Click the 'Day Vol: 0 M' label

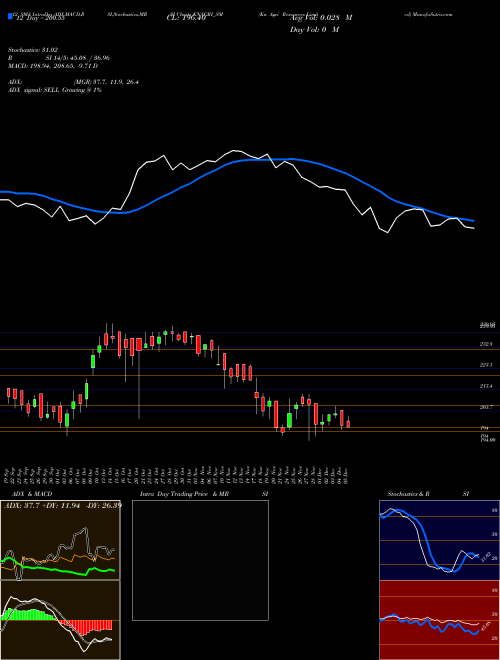pyautogui.click(x=314, y=30)
